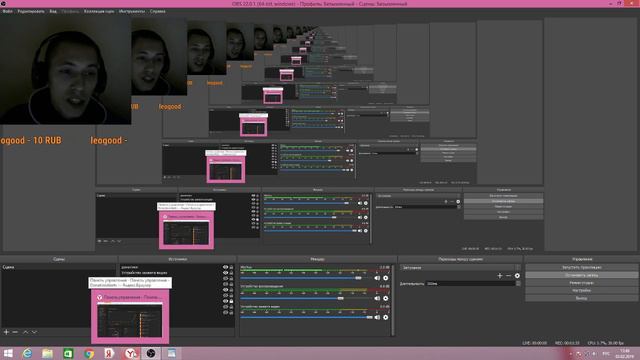Toggle the lock icon of the last source row
The height and width of the screenshot is (360, 640).
click(231, 313)
